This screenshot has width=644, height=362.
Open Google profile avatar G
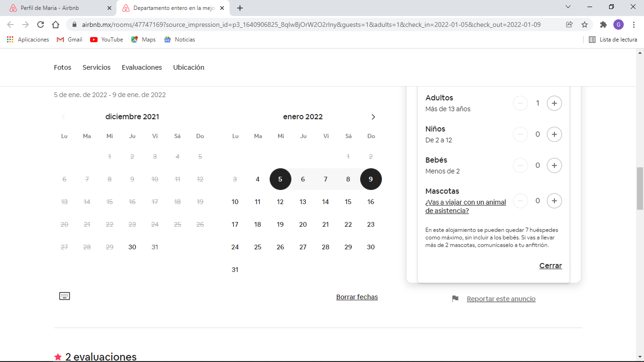(619, 25)
